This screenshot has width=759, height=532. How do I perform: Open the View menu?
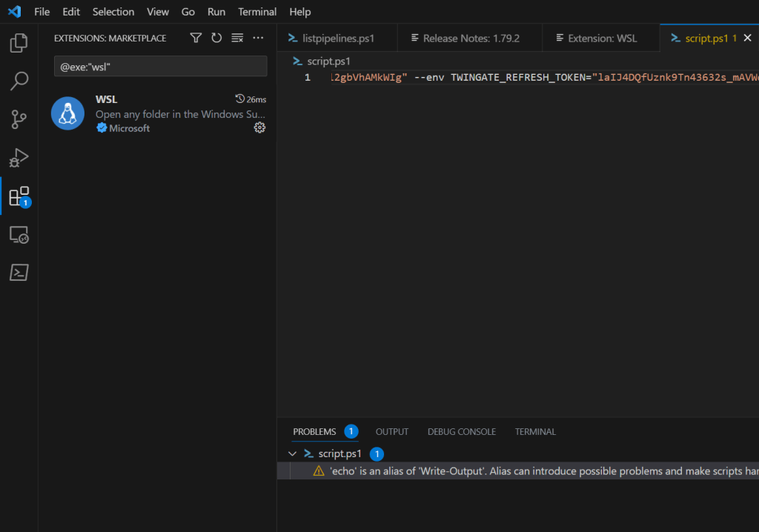[x=158, y=12]
